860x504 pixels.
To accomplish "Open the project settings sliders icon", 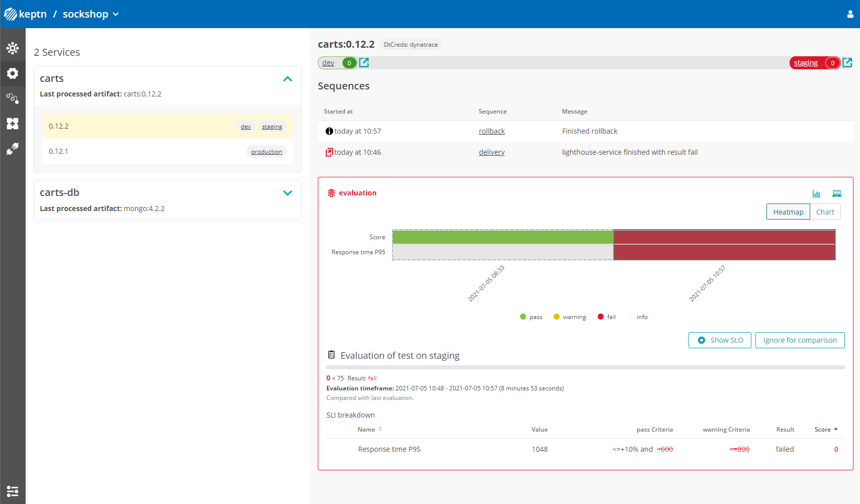I will [13, 491].
